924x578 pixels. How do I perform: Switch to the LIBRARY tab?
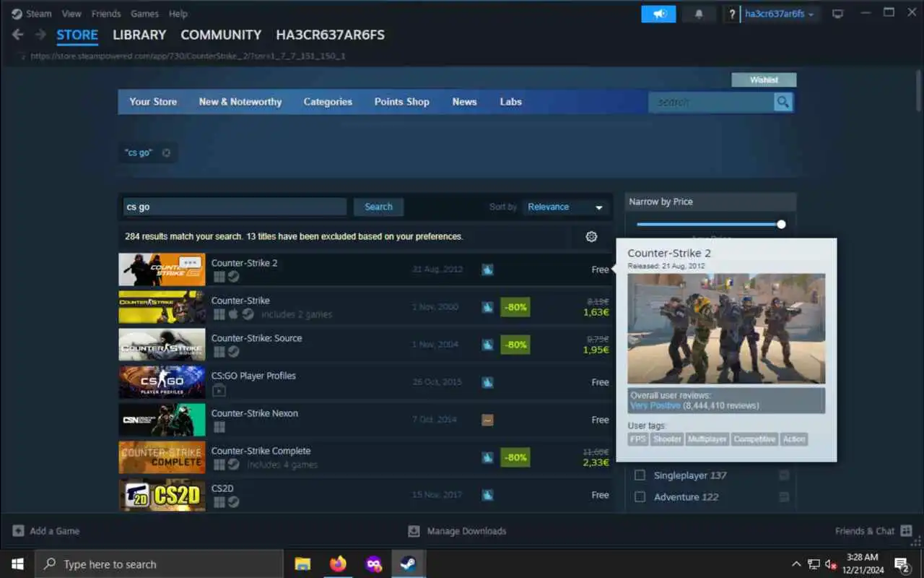[139, 35]
